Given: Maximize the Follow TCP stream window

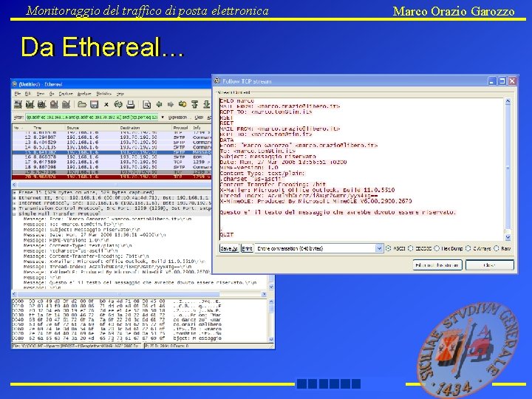Looking at the screenshot, I should point(502,81).
